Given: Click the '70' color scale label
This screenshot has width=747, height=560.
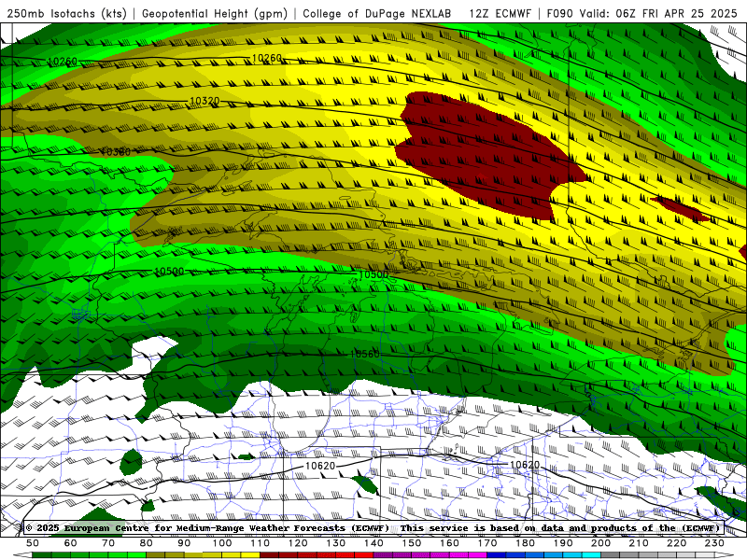Looking at the screenshot, I should (x=108, y=543).
